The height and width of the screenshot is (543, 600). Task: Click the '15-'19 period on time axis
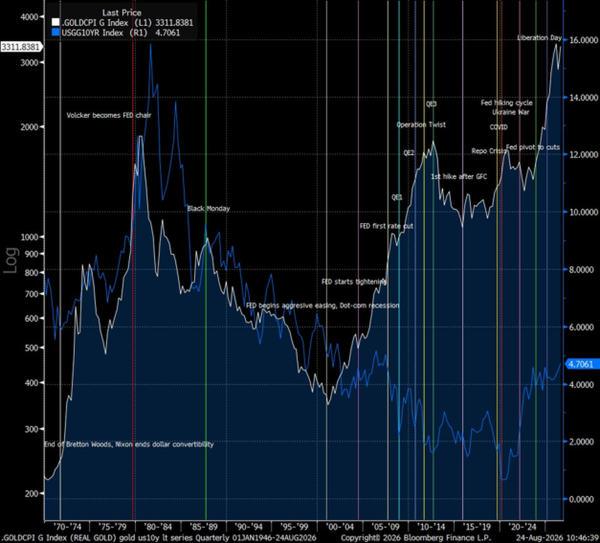coord(476,527)
